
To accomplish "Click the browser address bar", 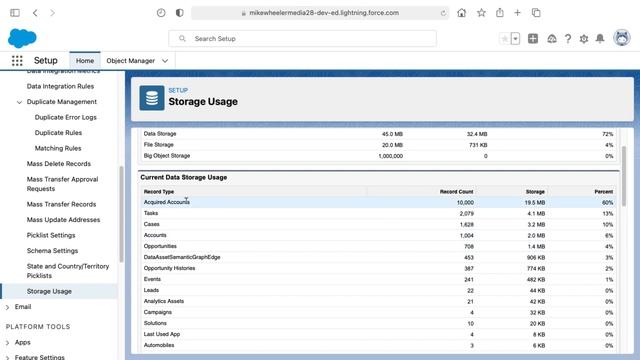I will [320, 13].
